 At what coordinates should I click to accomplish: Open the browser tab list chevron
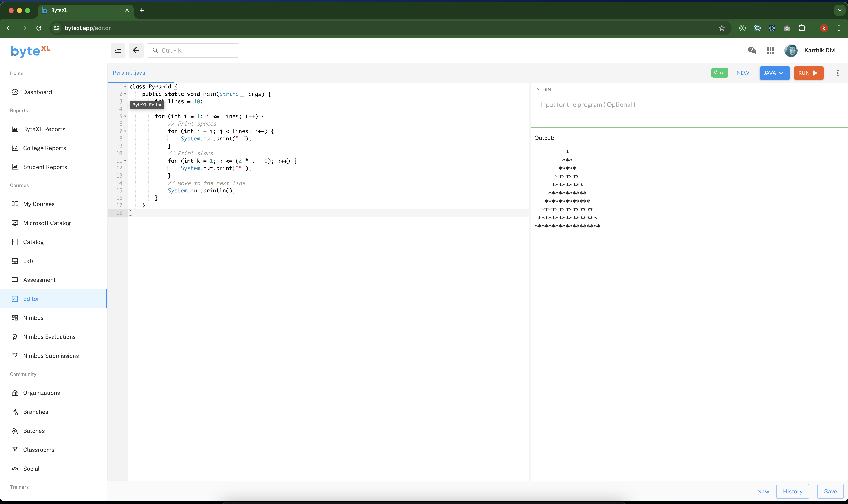[x=840, y=10]
